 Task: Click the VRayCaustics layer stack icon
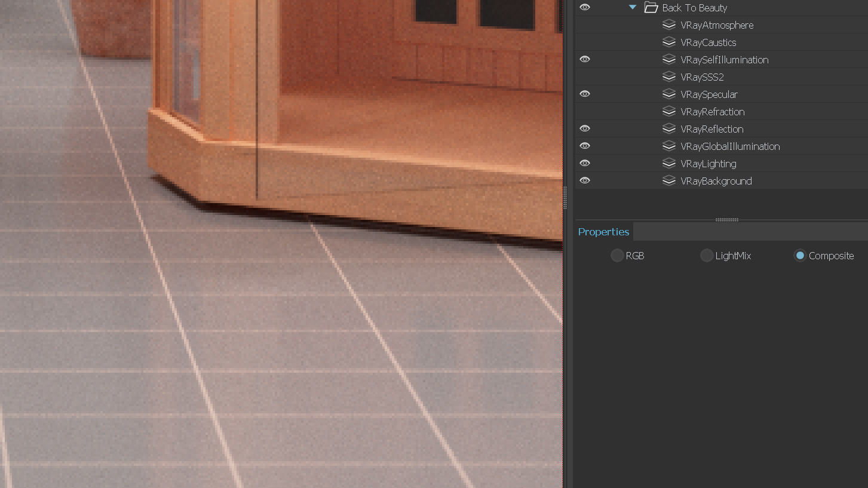click(x=669, y=42)
